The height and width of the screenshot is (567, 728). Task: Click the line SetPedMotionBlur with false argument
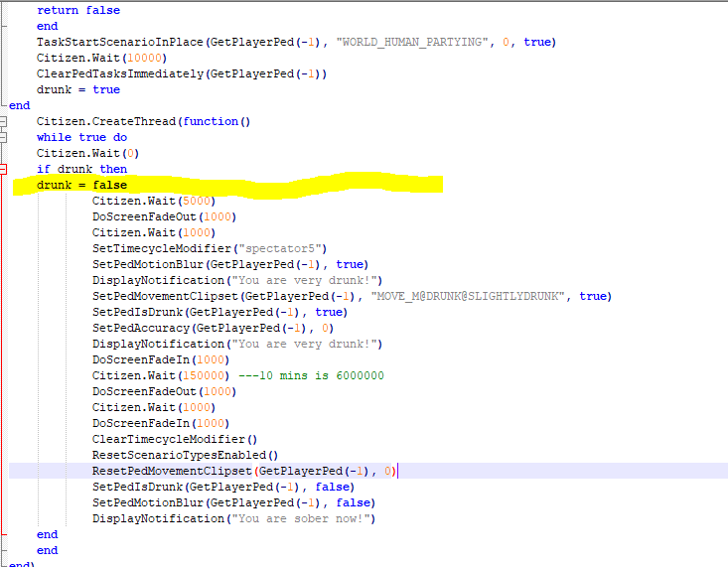(233, 502)
